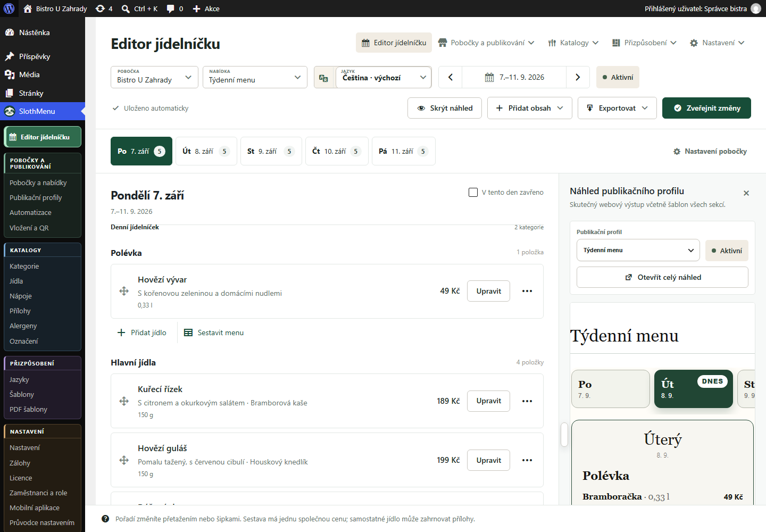
Task: Select the St 9. září day tab
Action: coord(271,151)
